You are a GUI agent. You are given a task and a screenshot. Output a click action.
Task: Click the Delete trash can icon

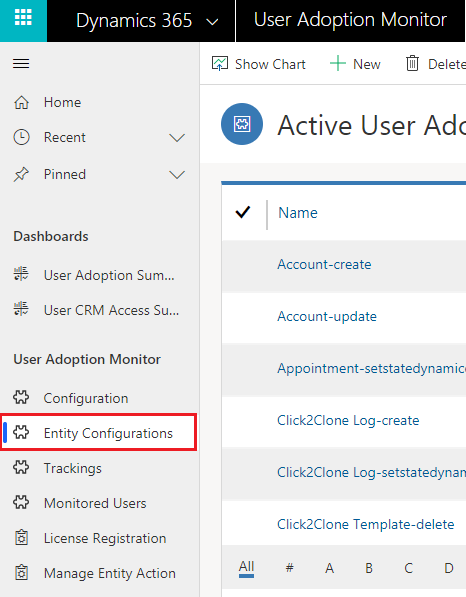click(x=412, y=64)
